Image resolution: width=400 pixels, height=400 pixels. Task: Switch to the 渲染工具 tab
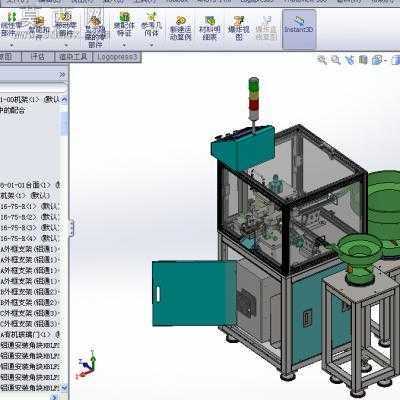click(x=73, y=57)
